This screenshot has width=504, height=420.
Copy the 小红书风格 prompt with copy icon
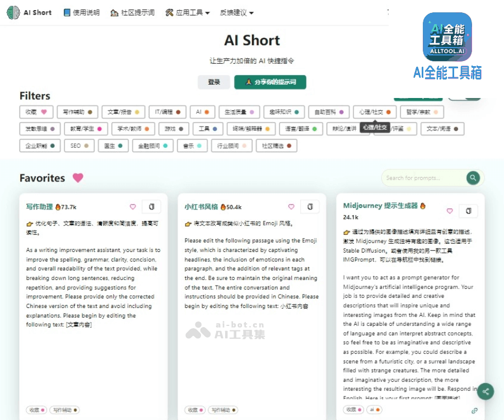[310, 207]
